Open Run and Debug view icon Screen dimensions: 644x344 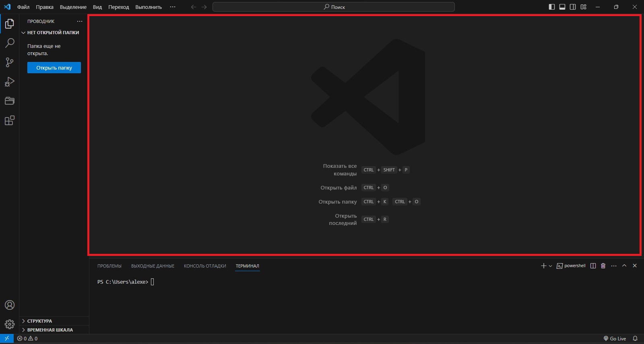[10, 82]
